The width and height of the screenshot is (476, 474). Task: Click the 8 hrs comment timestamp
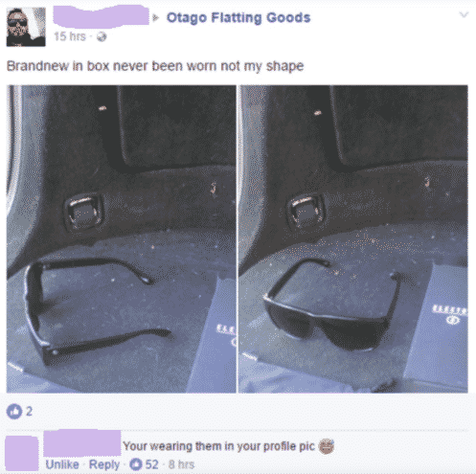pos(181,464)
